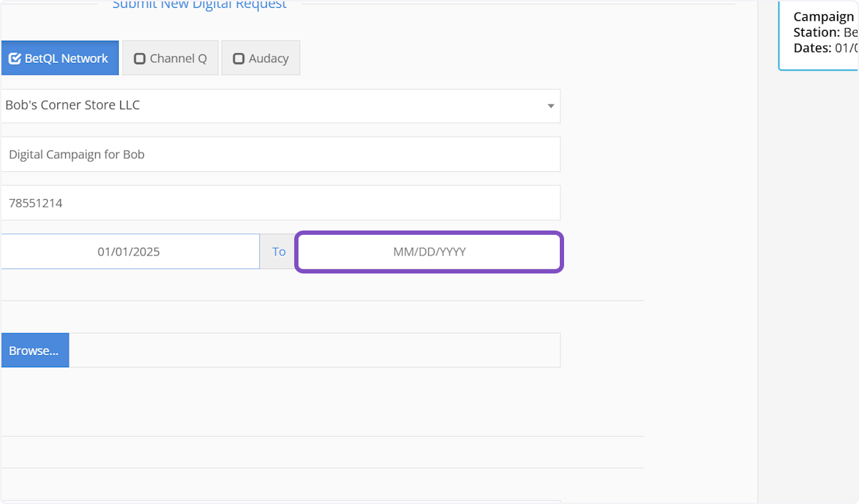The height and width of the screenshot is (504, 859).
Task: Click the Station line in the campaign card
Action: coord(825,32)
